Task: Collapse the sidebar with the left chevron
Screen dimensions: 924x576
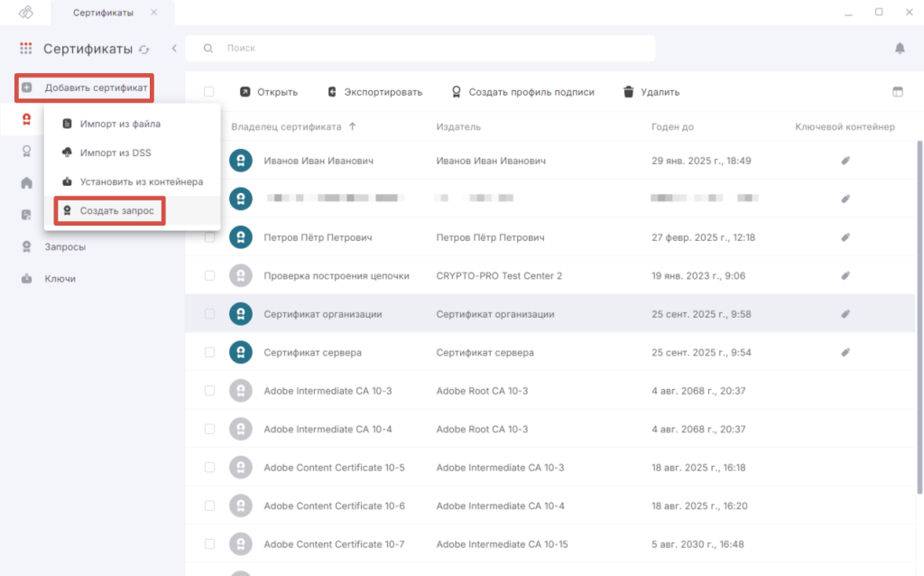Action: [174, 49]
